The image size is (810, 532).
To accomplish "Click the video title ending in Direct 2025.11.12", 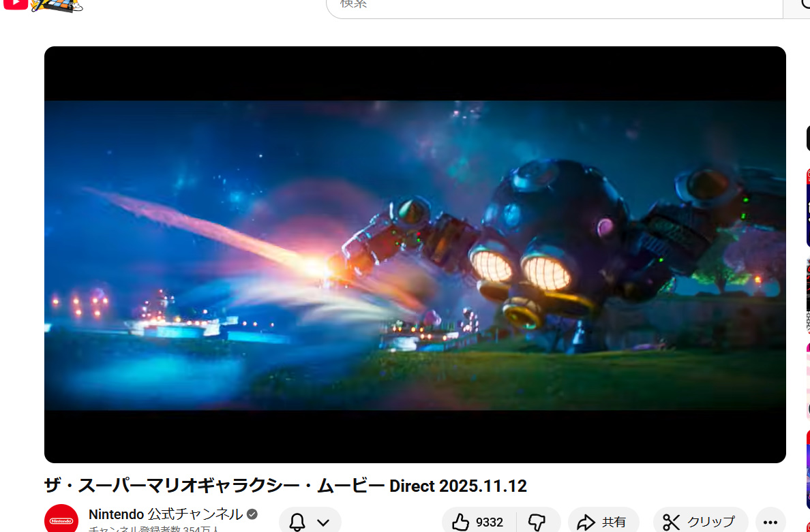I will point(285,486).
